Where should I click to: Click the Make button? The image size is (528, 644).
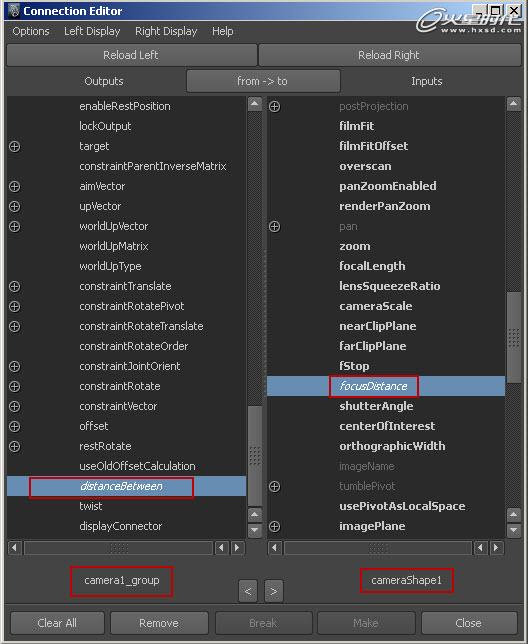tap(365, 623)
